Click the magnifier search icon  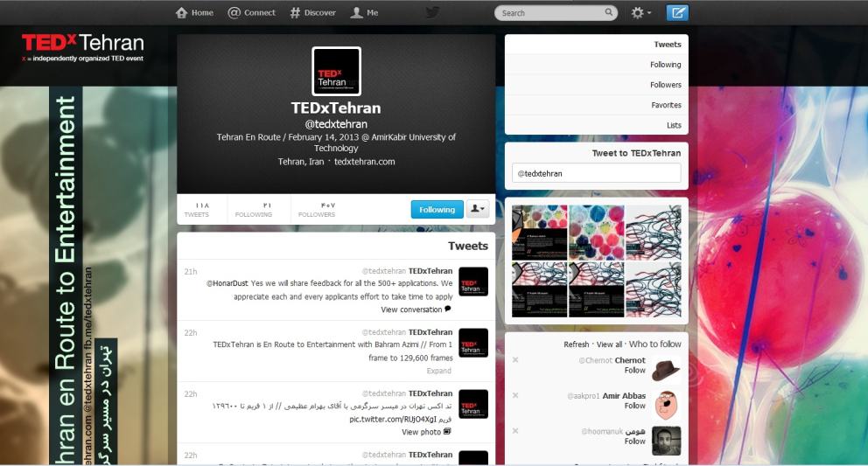609,12
